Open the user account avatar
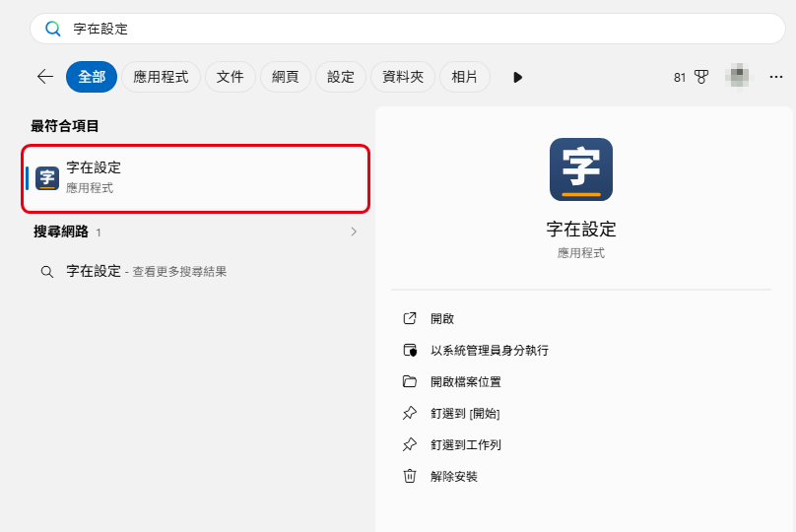This screenshot has width=796, height=532. pos(739,76)
